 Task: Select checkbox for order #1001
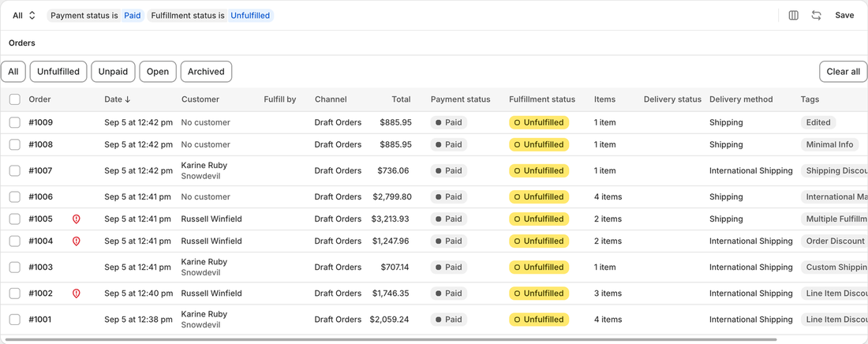tap(15, 319)
